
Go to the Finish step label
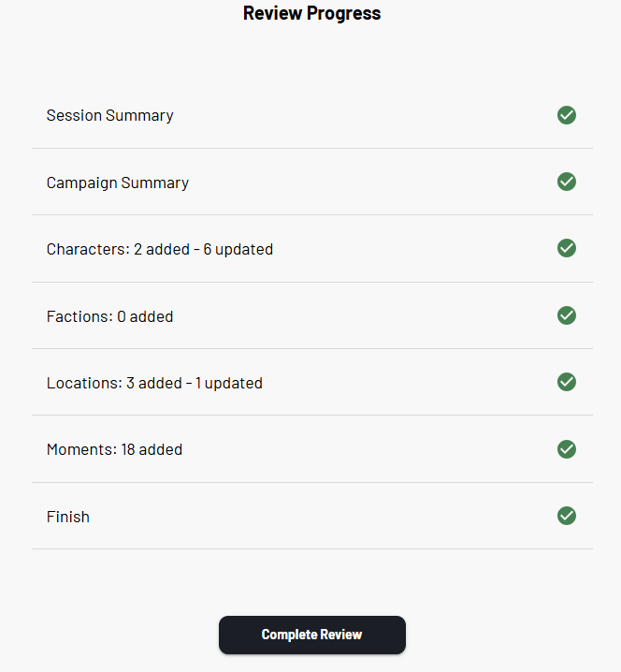tap(68, 517)
